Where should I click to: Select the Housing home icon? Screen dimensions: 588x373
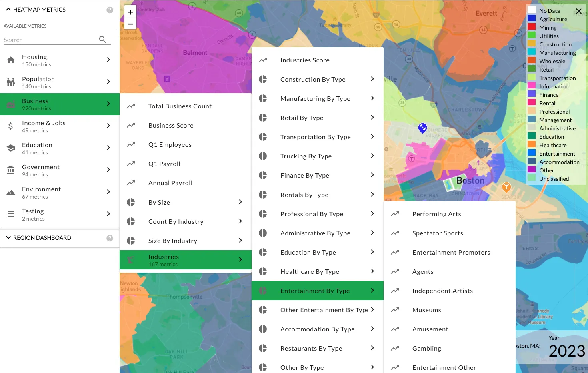[x=10, y=60]
